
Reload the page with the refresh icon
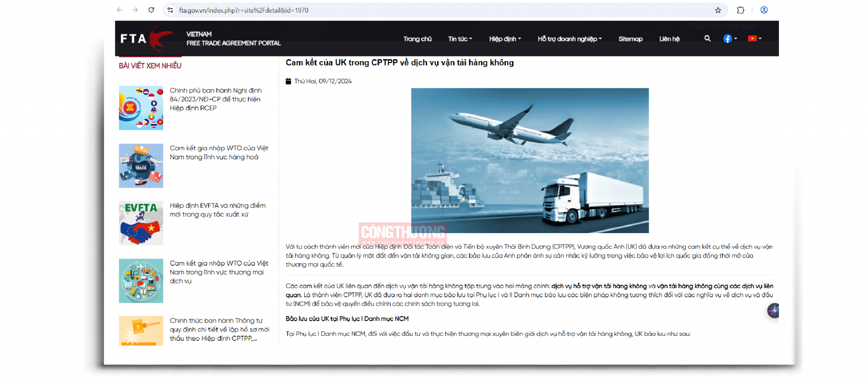(151, 10)
